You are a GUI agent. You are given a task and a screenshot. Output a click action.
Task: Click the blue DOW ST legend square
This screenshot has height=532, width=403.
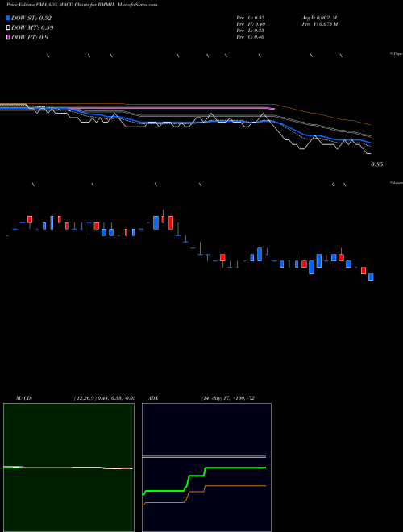8,18
